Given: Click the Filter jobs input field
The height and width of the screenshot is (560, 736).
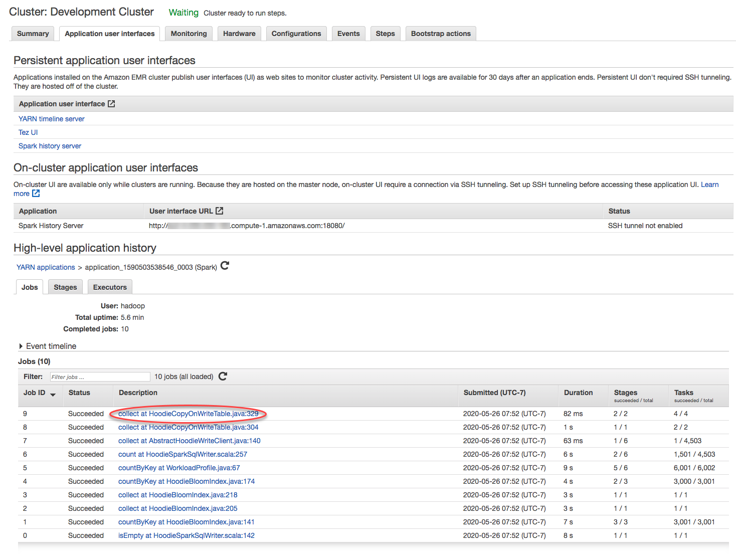Looking at the screenshot, I should click(100, 377).
